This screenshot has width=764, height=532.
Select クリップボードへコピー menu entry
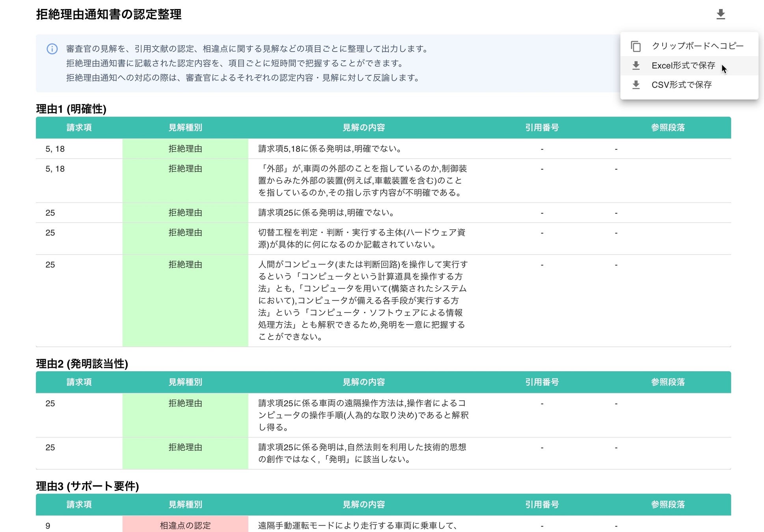(x=697, y=46)
